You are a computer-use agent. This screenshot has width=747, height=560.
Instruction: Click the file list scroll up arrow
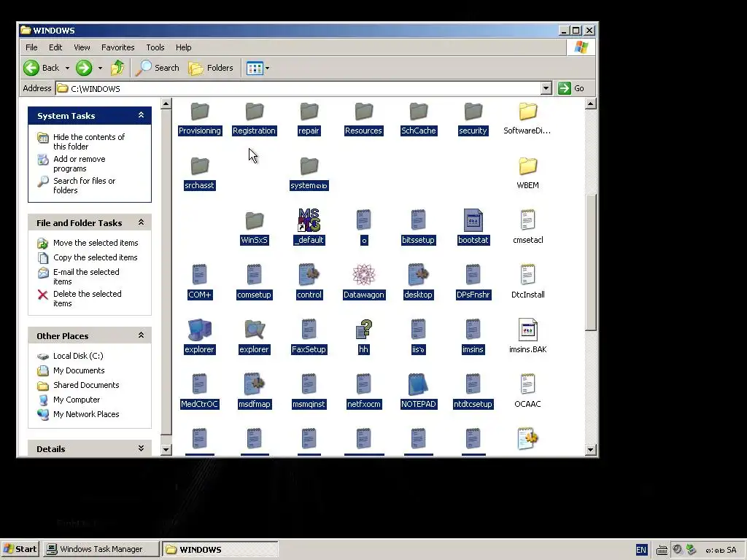click(x=590, y=104)
